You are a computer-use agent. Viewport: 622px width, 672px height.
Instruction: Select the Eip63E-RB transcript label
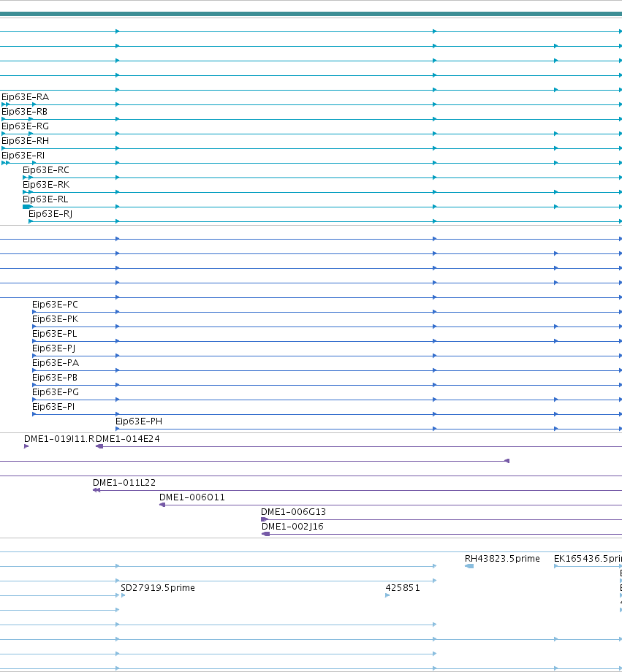pyautogui.click(x=24, y=112)
